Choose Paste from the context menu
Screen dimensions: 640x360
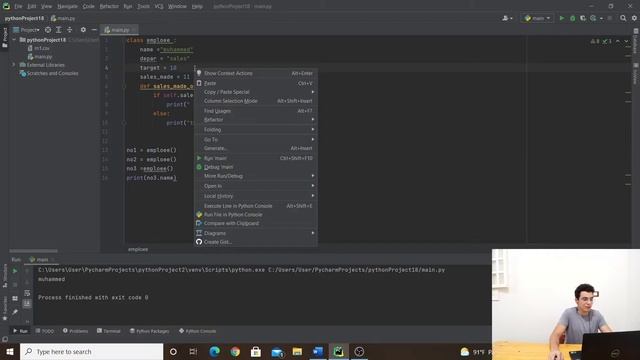click(256, 83)
